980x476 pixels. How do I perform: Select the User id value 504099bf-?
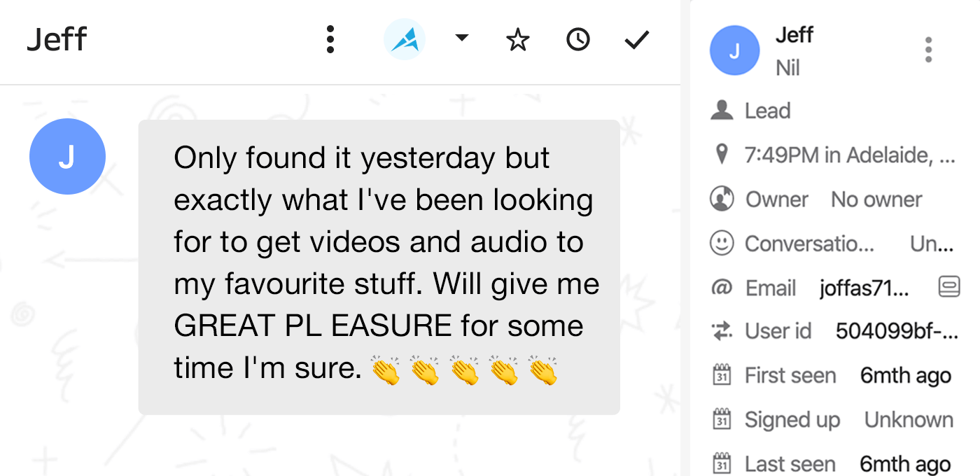pyautogui.click(x=897, y=331)
